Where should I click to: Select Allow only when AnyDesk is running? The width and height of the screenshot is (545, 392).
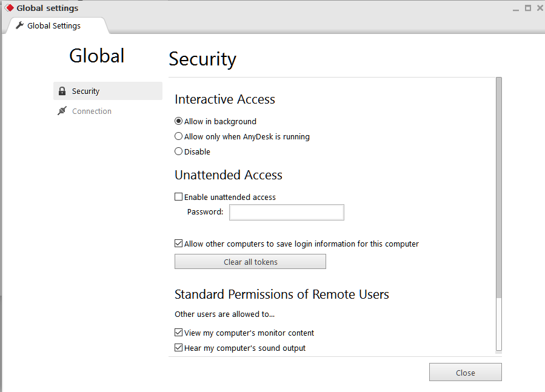pyautogui.click(x=178, y=136)
